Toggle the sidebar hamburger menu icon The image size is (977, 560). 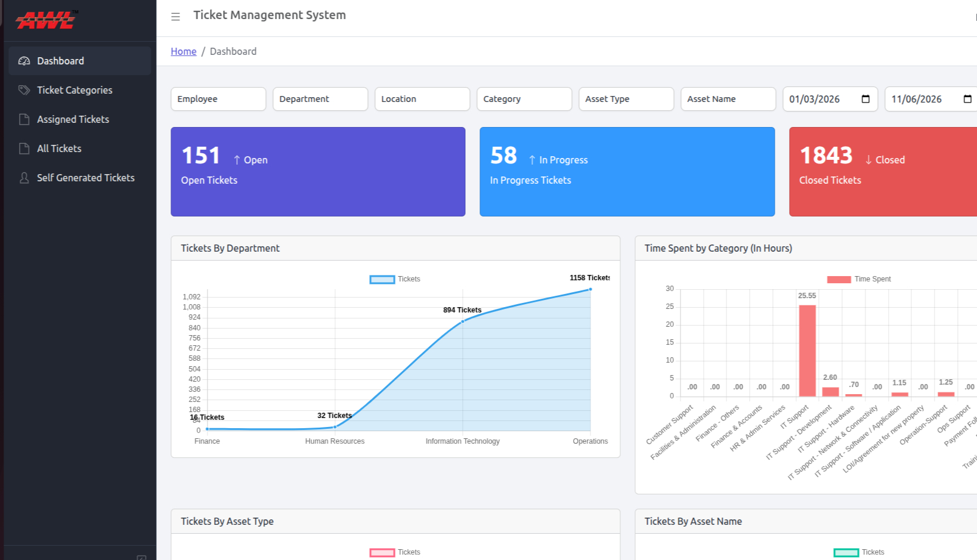click(x=175, y=17)
